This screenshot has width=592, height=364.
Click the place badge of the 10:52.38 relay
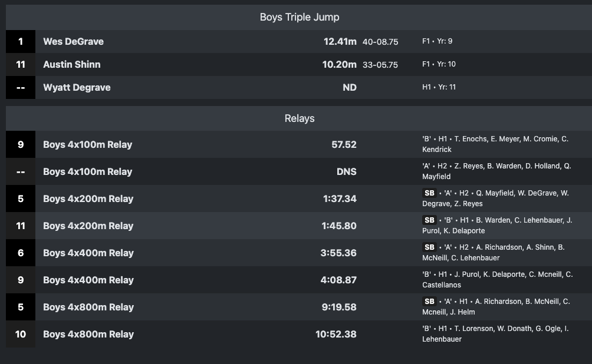(x=21, y=334)
